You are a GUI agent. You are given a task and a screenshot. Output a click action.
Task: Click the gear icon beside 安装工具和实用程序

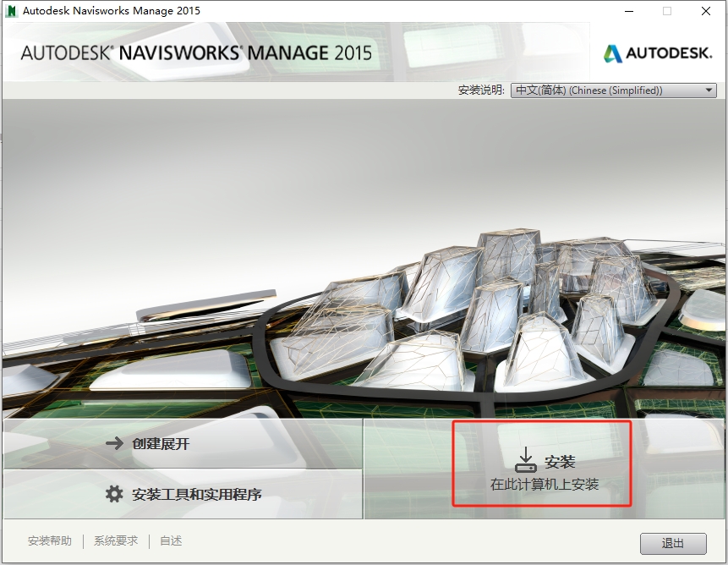(114, 494)
